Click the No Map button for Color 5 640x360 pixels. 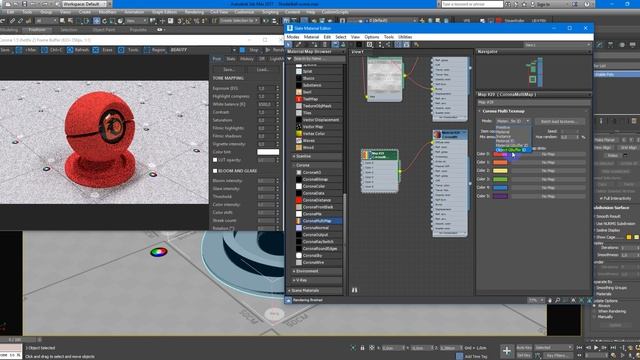548,196
